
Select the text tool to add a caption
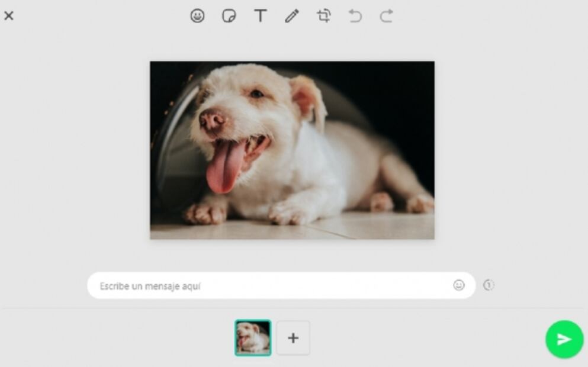coord(261,16)
